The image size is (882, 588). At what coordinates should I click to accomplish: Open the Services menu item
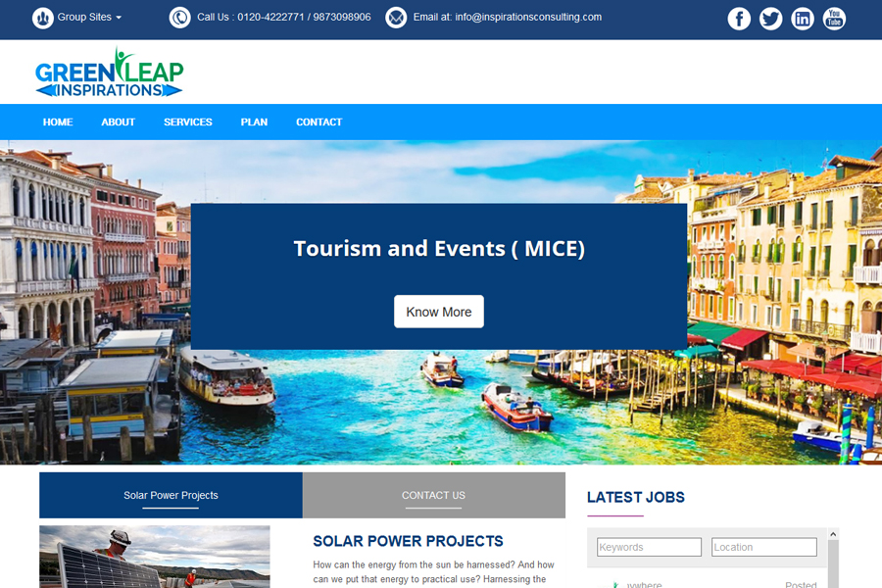coord(187,122)
